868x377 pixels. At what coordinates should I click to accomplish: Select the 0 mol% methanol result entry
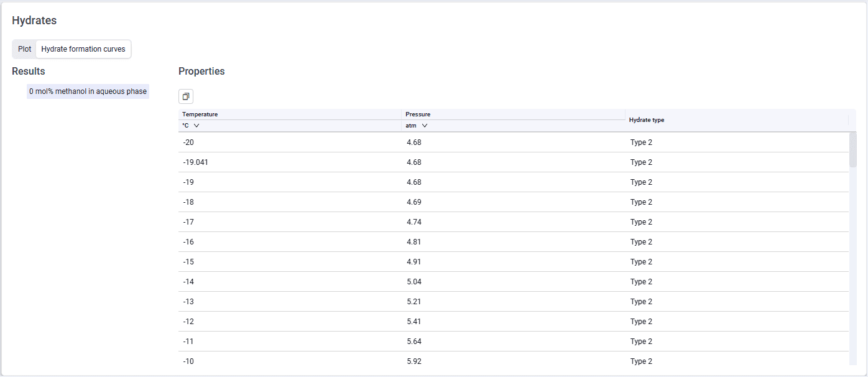click(x=88, y=91)
